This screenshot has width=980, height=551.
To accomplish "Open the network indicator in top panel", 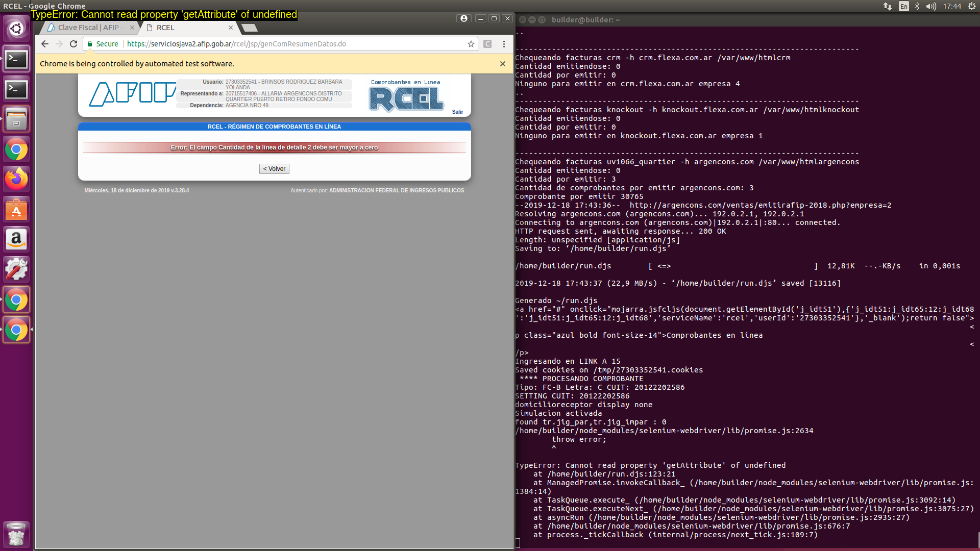I will coord(888,6).
